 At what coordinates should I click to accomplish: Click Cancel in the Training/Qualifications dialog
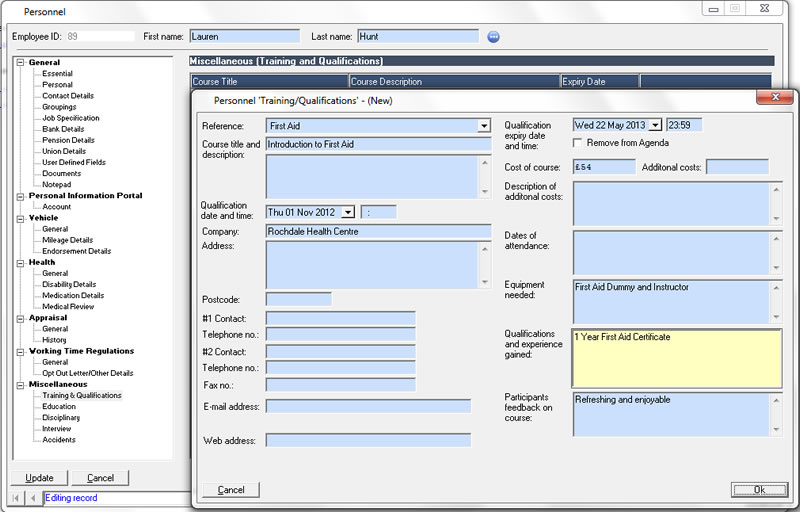(x=231, y=490)
